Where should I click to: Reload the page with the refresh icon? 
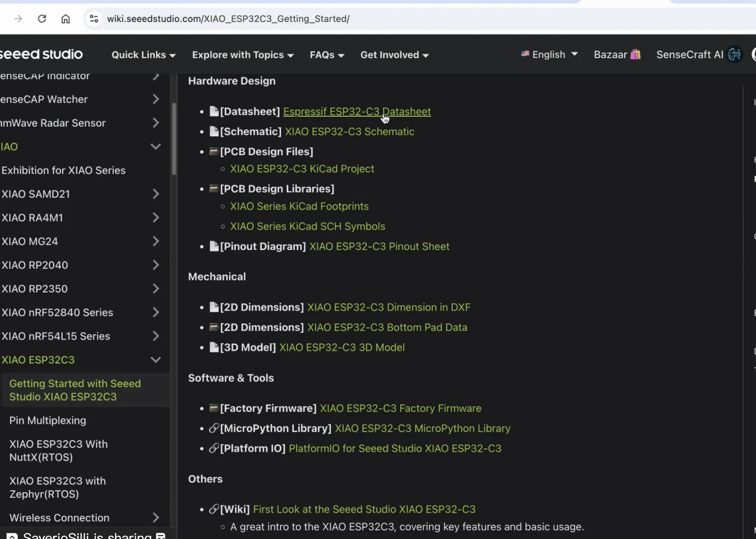42,19
